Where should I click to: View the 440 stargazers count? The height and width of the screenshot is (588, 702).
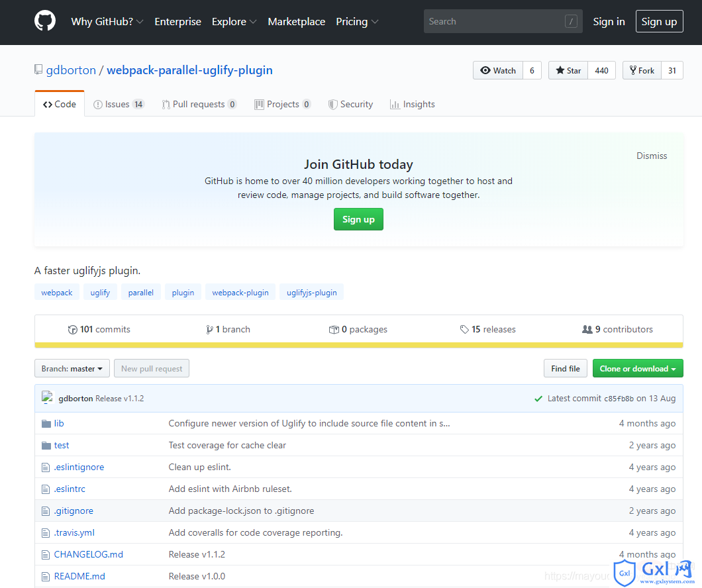click(x=602, y=70)
